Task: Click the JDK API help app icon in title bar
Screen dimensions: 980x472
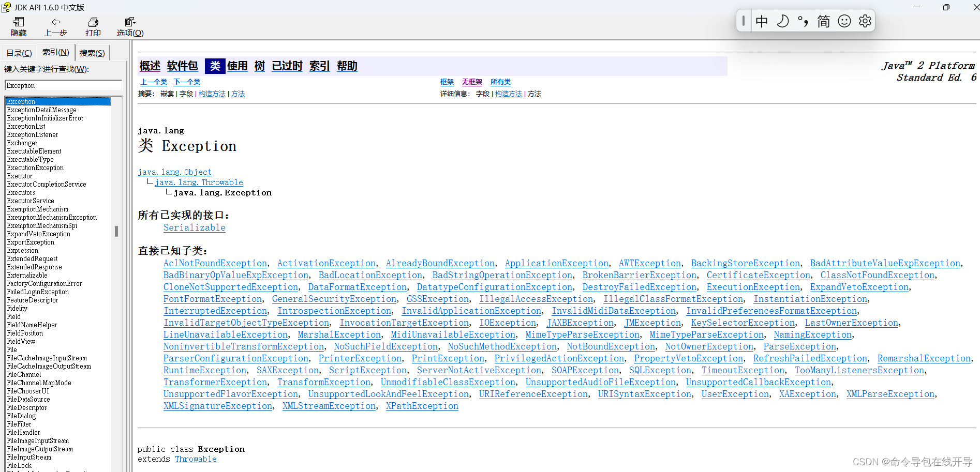Action: pos(6,7)
